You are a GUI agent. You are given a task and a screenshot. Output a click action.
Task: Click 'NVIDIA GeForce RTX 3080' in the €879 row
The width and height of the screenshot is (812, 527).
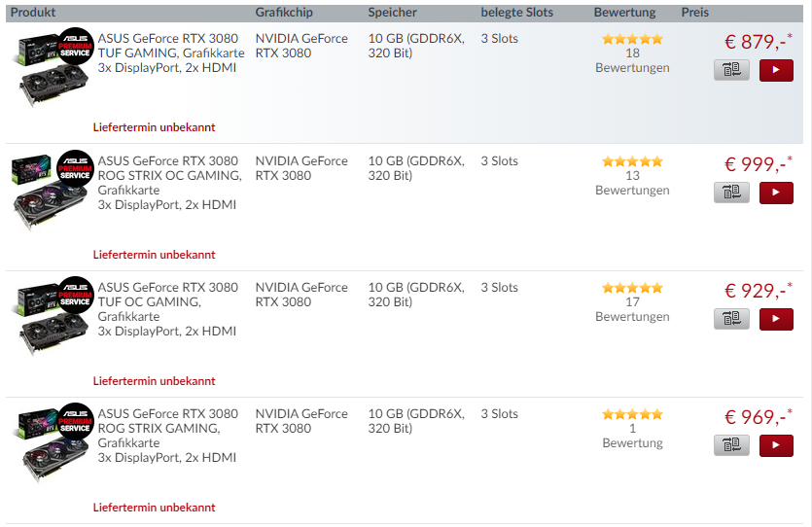(x=301, y=46)
